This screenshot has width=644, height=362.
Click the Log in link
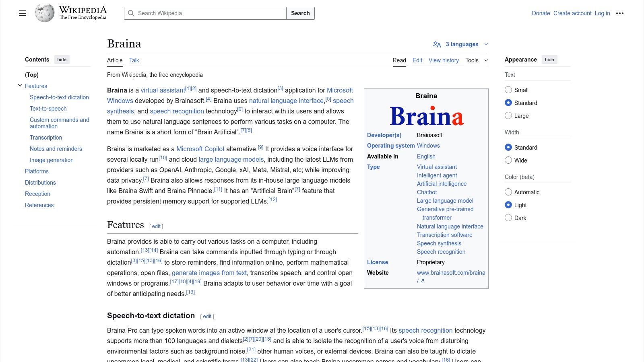602,13
